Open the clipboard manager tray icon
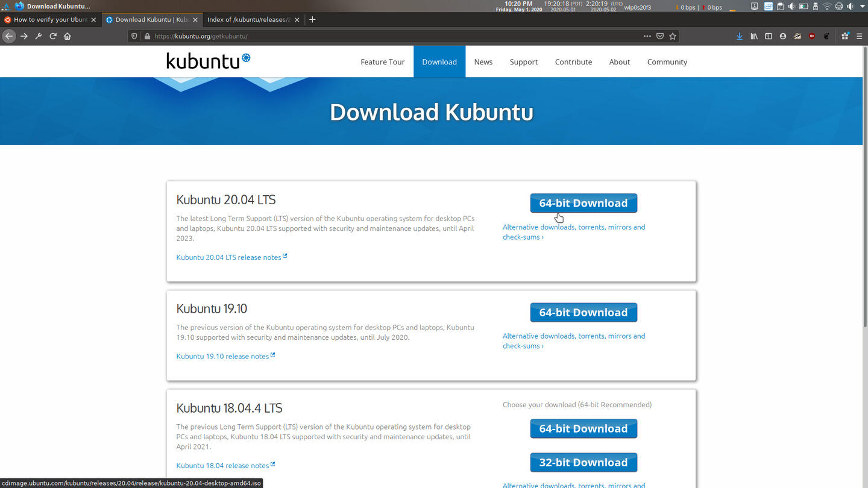 [x=780, y=7]
